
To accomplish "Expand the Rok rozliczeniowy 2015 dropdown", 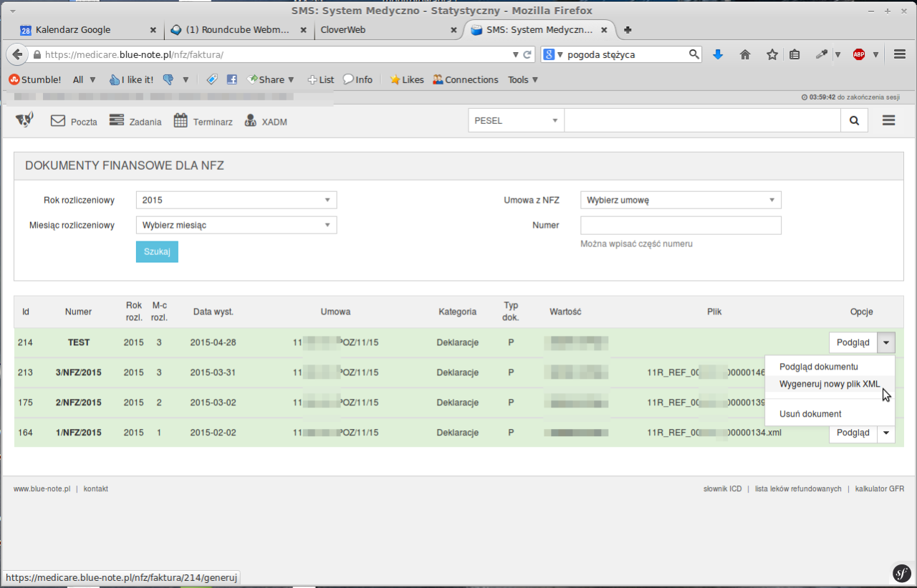I will point(236,200).
